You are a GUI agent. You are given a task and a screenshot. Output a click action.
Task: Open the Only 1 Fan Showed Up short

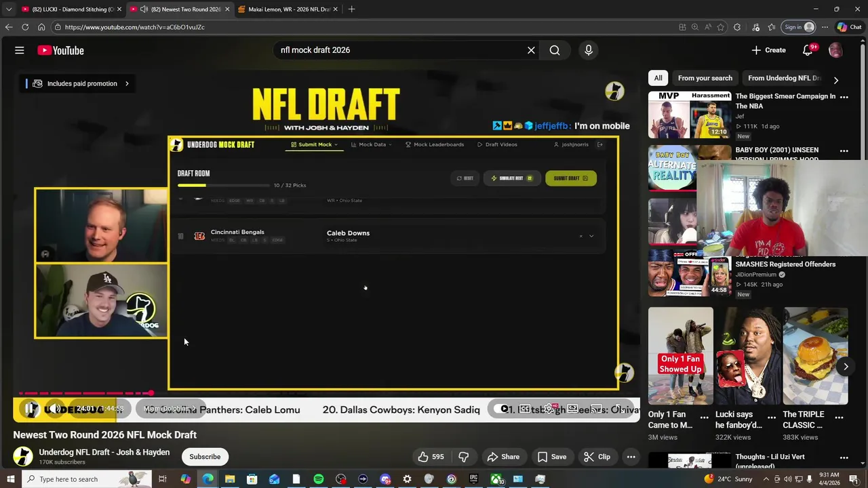681,356
